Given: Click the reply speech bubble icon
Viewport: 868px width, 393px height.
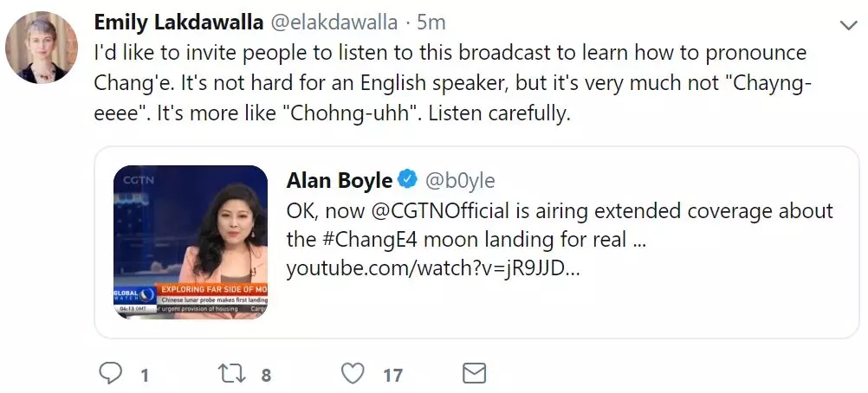Looking at the screenshot, I should 110,373.
